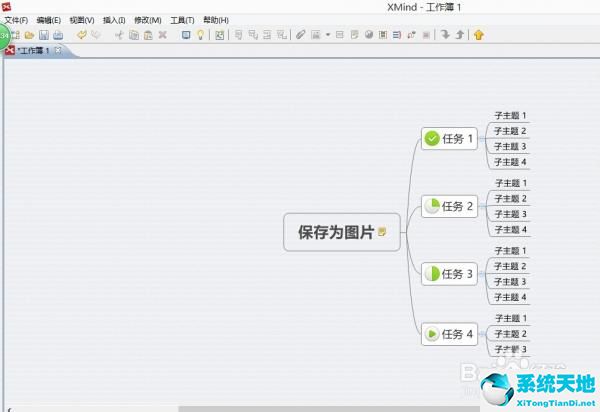Collapse the 任务 3 branch
This screenshot has height=412, width=600.
click(481, 274)
